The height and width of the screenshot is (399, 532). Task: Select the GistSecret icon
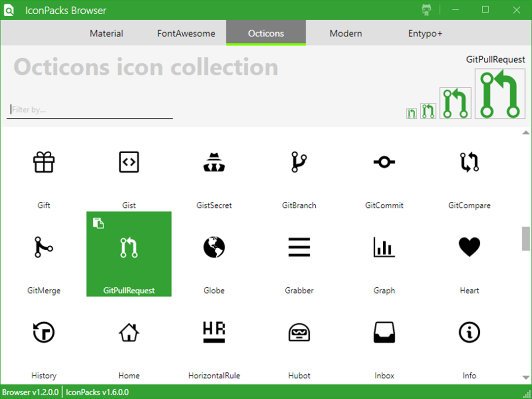pyautogui.click(x=214, y=162)
